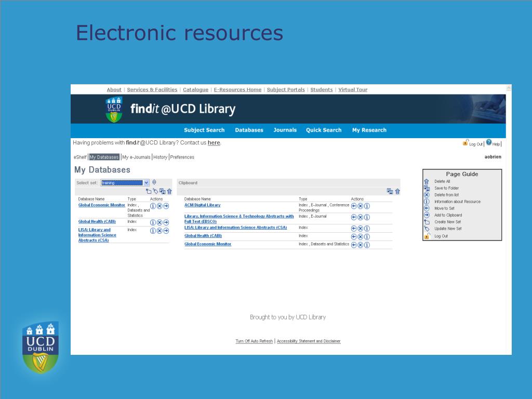Show information for Clipboard Global Health (CABI)
This screenshot has height=399, width=532.
[367, 237]
